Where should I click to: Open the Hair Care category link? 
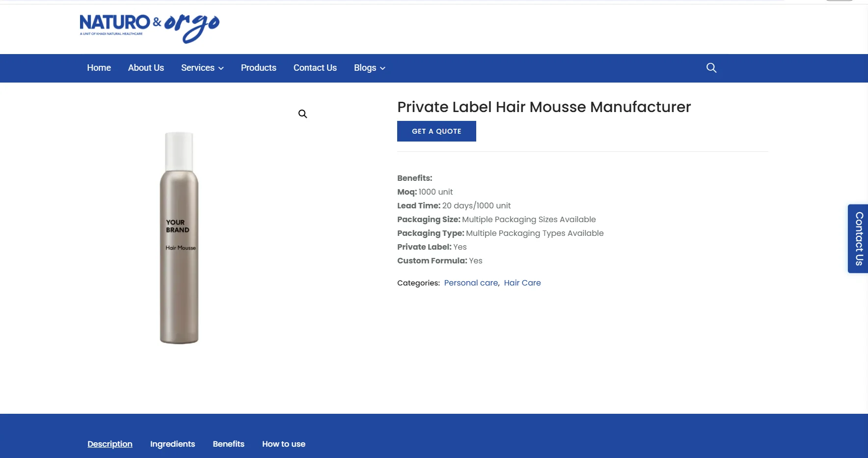click(x=522, y=283)
